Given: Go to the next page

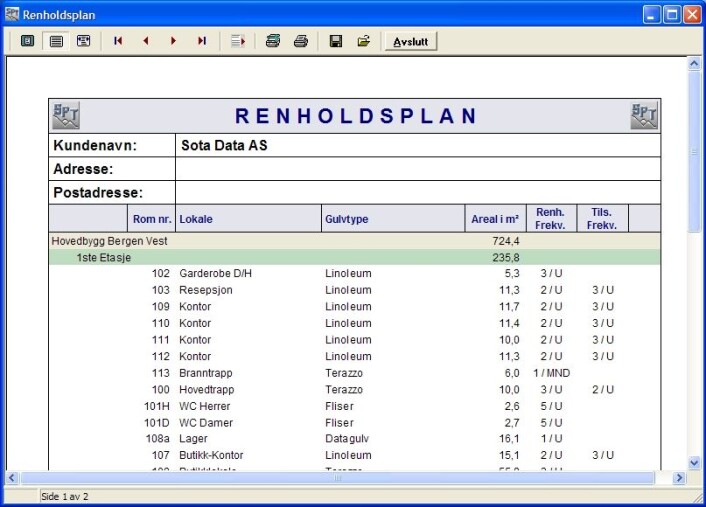Looking at the screenshot, I should (x=173, y=41).
